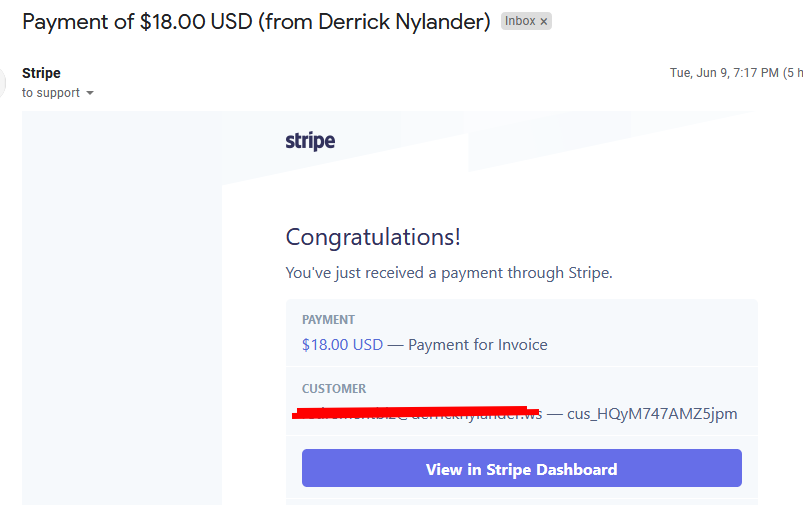Expand recipient details arrow beside 'to support'

point(90,93)
